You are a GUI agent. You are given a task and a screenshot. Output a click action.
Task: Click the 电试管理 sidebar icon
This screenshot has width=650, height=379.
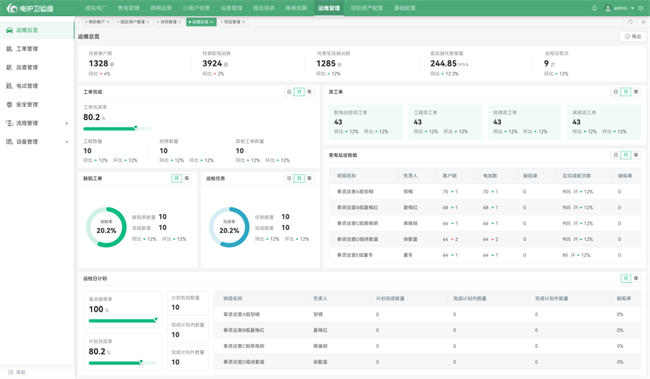tap(9, 86)
